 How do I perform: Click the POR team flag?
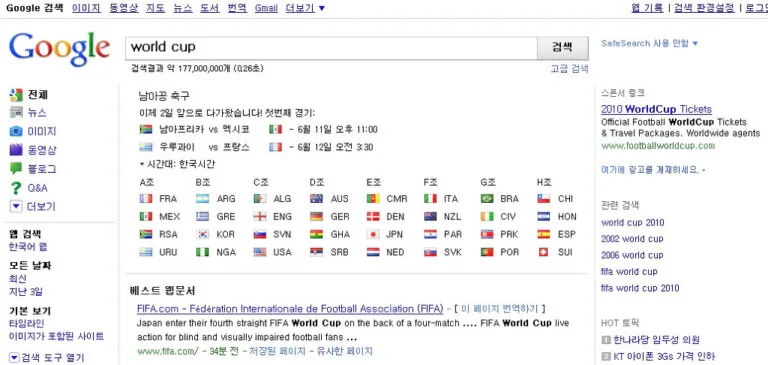point(487,252)
